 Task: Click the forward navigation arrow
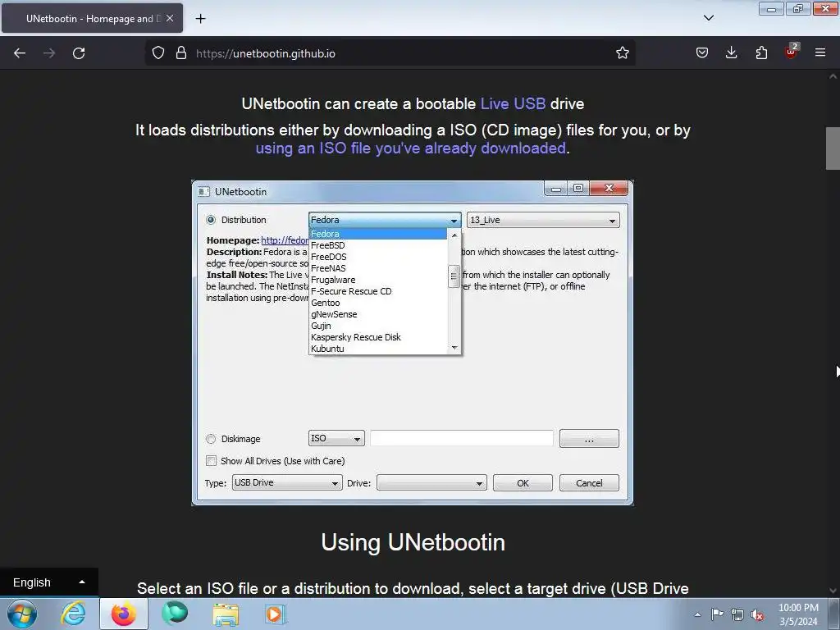click(x=49, y=53)
